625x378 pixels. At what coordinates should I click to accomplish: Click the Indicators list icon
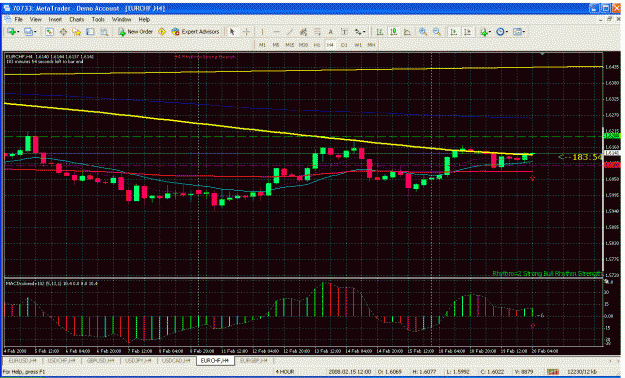pos(483,32)
